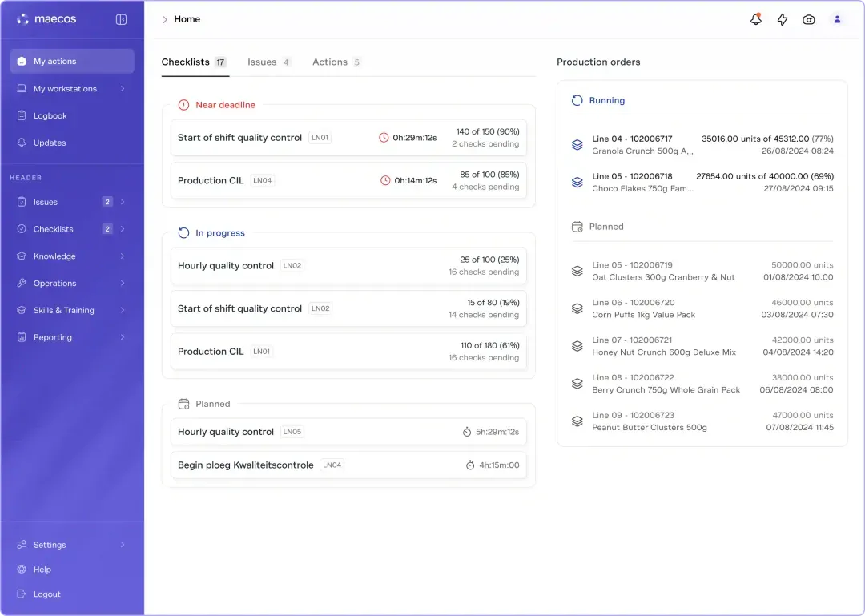Expand the Reporting chevron
Screen dimensions: 865x616
[x=123, y=337]
